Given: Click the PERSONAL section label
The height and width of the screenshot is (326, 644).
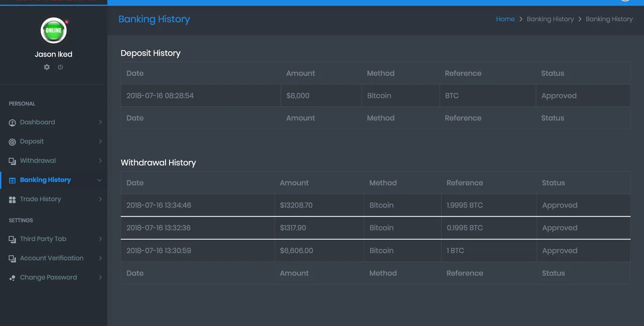Looking at the screenshot, I should click(22, 104).
